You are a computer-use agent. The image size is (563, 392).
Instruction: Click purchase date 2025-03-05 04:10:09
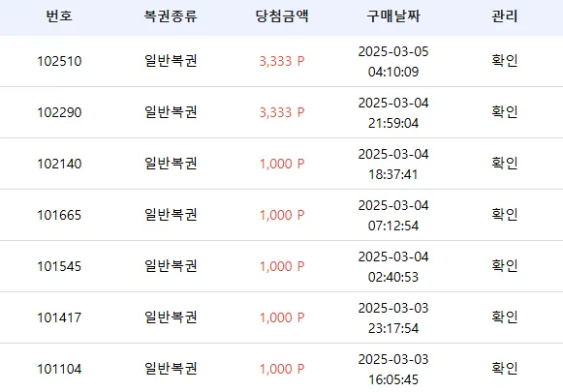tap(393, 61)
